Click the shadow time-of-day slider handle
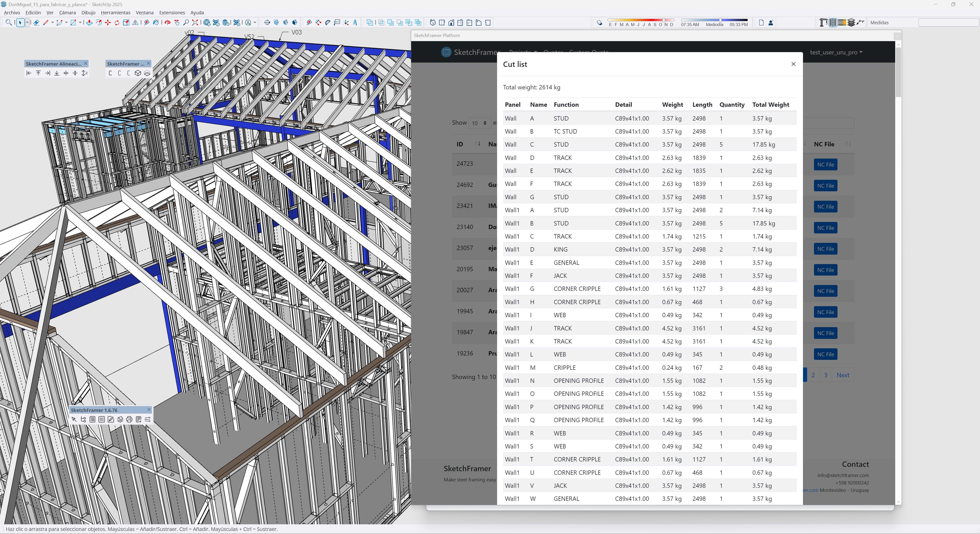This screenshot has height=534, width=980. coord(720,20)
